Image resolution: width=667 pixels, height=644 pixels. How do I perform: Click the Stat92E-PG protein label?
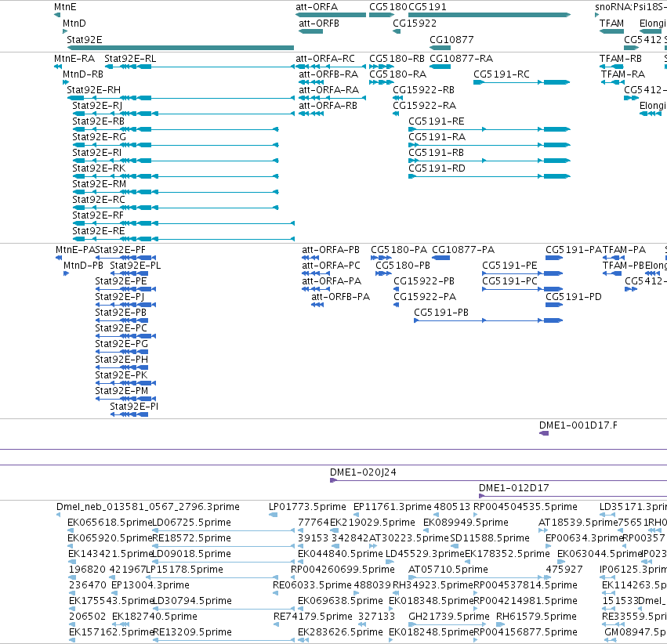point(121,343)
